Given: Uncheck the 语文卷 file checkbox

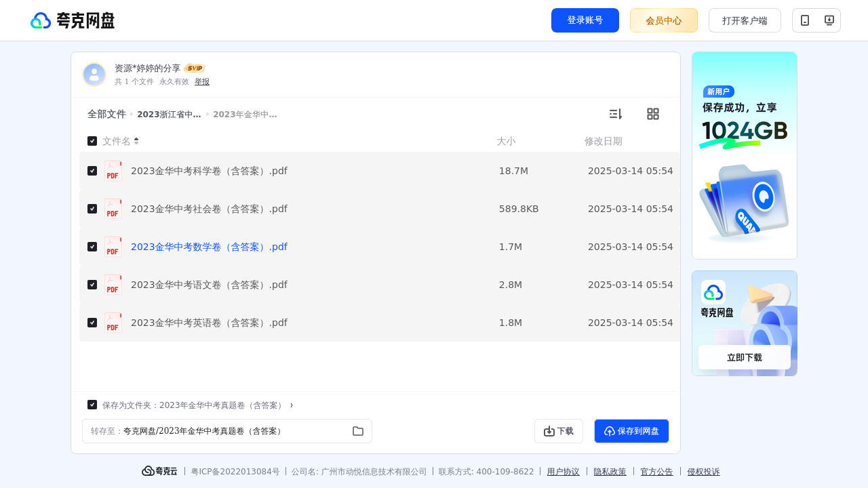Looking at the screenshot, I should tap(92, 285).
